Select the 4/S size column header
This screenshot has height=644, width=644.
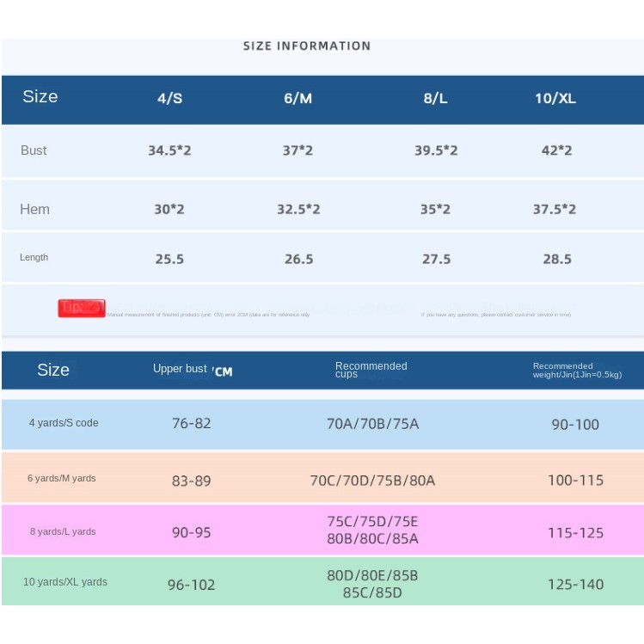(x=169, y=98)
